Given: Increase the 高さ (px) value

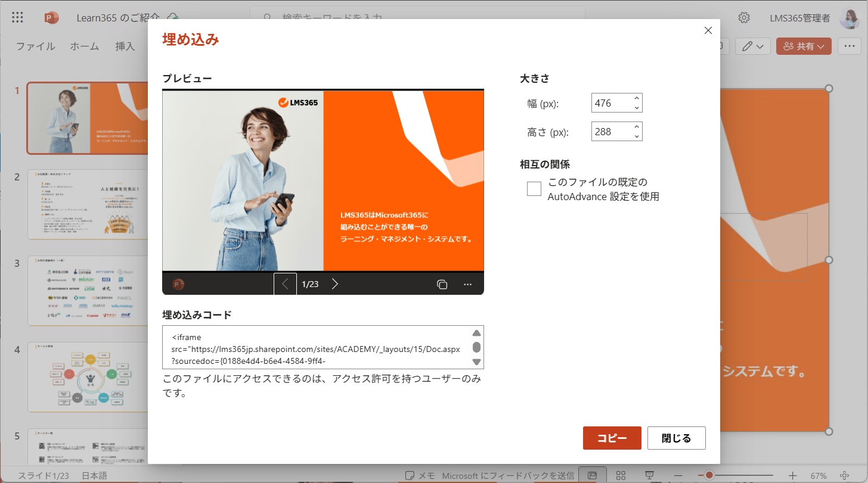Looking at the screenshot, I should 637,127.
